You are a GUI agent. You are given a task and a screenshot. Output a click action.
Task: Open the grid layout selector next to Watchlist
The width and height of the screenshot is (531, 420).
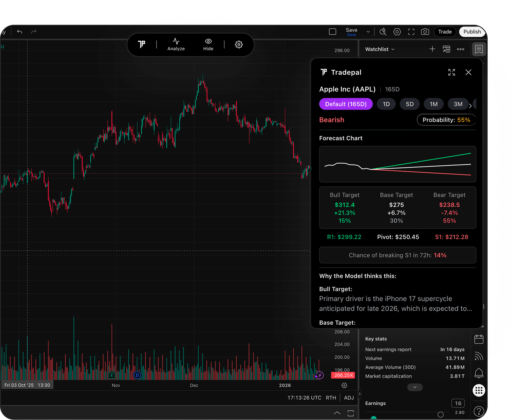tap(446, 49)
